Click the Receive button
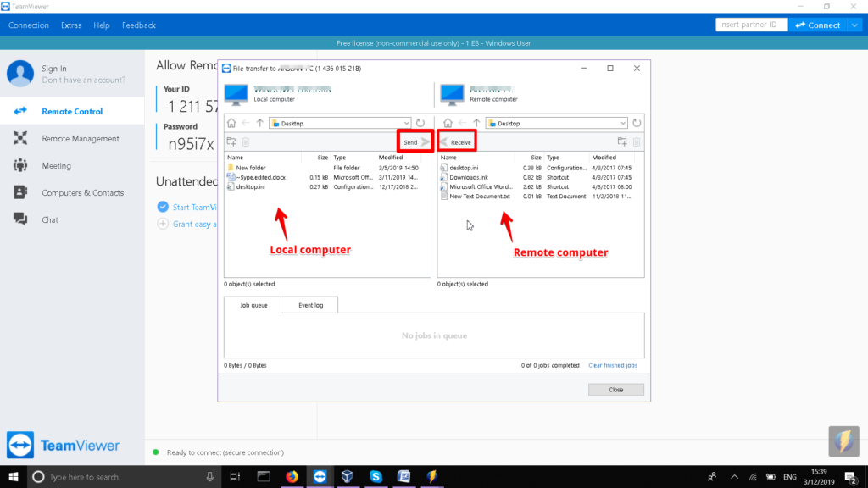The width and height of the screenshot is (868, 488). click(x=457, y=142)
